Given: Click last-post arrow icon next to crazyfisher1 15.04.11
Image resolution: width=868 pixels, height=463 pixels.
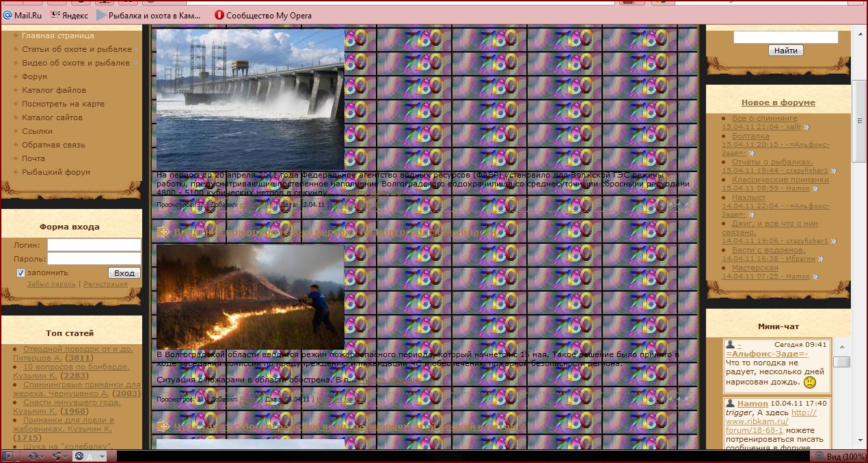Looking at the screenshot, I should pyautogui.click(x=834, y=171).
